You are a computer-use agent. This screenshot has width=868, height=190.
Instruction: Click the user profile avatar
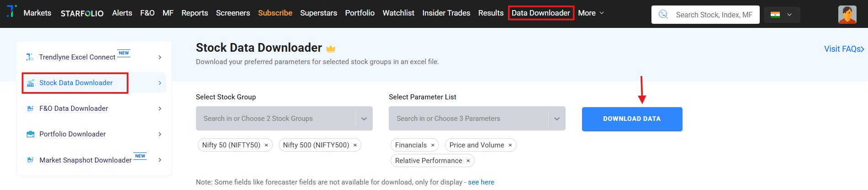847,15
